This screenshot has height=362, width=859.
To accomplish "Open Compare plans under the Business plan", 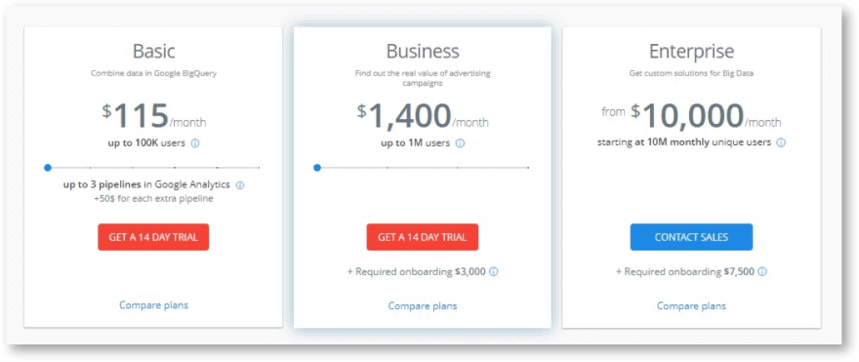I will 422,306.
